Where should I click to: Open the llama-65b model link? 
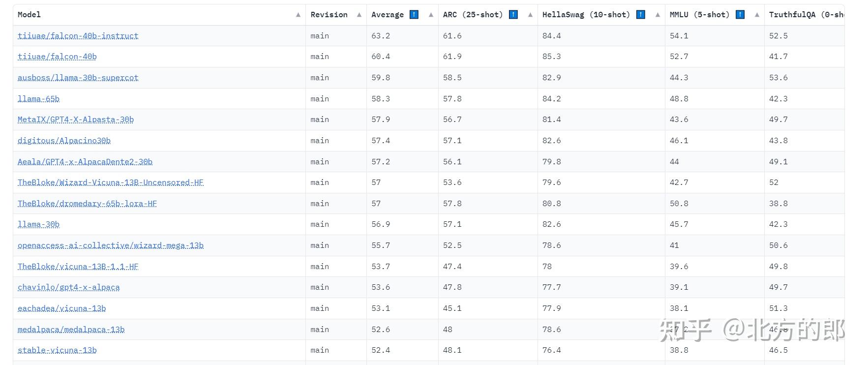pos(38,99)
